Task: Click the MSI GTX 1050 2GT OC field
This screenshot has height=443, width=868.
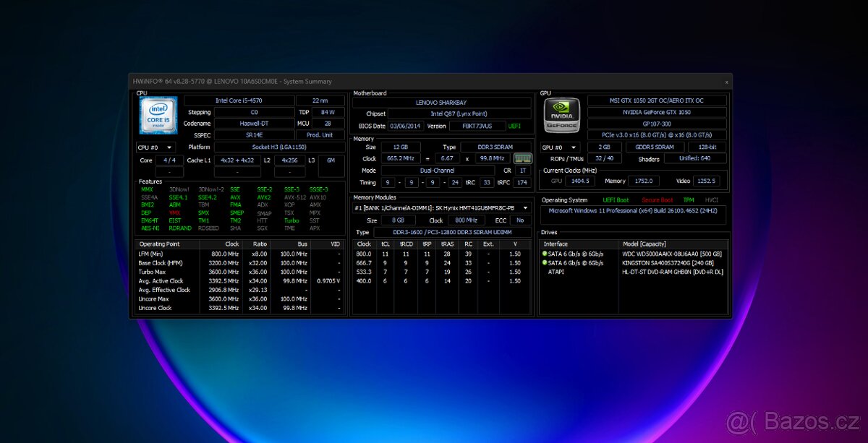Action: click(x=657, y=100)
